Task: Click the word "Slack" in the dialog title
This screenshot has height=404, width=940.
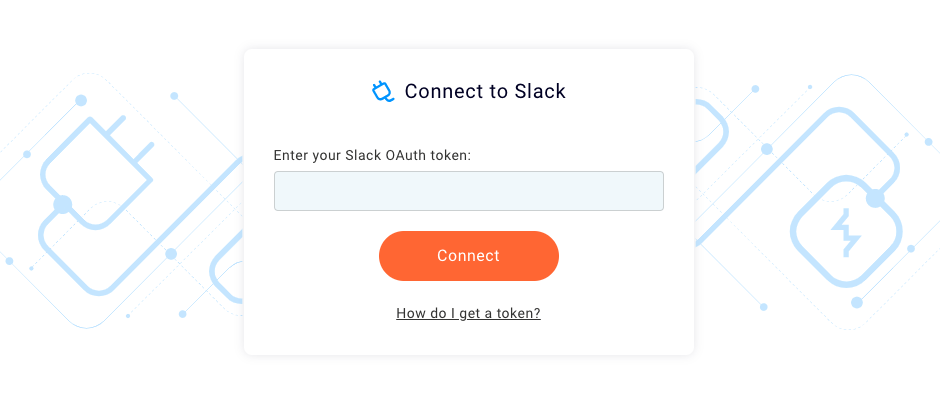Action: coord(540,92)
